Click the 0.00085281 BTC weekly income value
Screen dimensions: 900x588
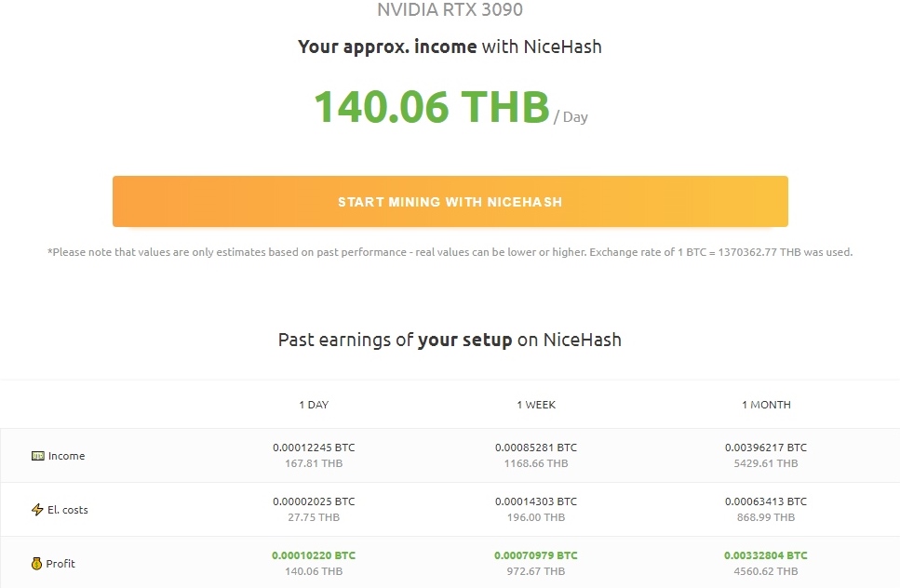[x=536, y=448]
